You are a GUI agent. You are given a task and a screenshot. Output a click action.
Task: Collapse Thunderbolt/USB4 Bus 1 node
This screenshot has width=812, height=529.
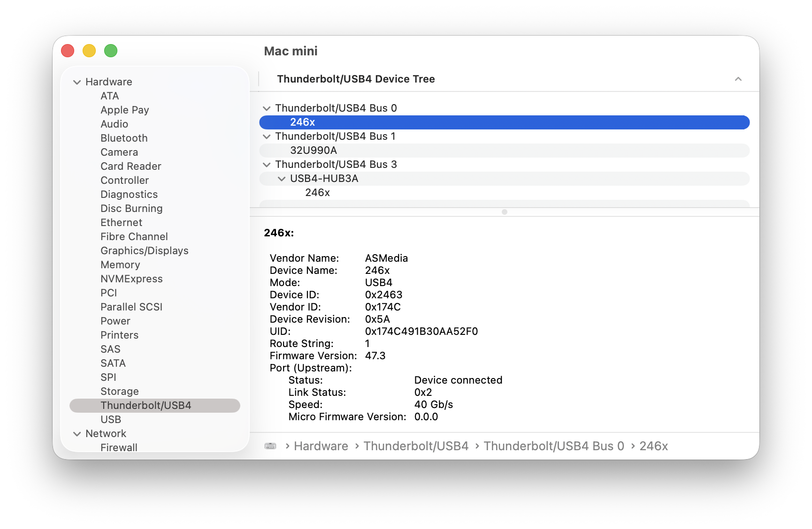pyautogui.click(x=267, y=136)
